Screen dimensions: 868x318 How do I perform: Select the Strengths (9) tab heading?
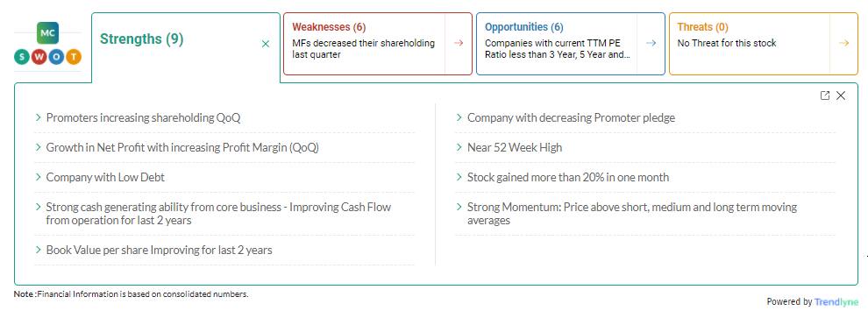click(x=141, y=39)
